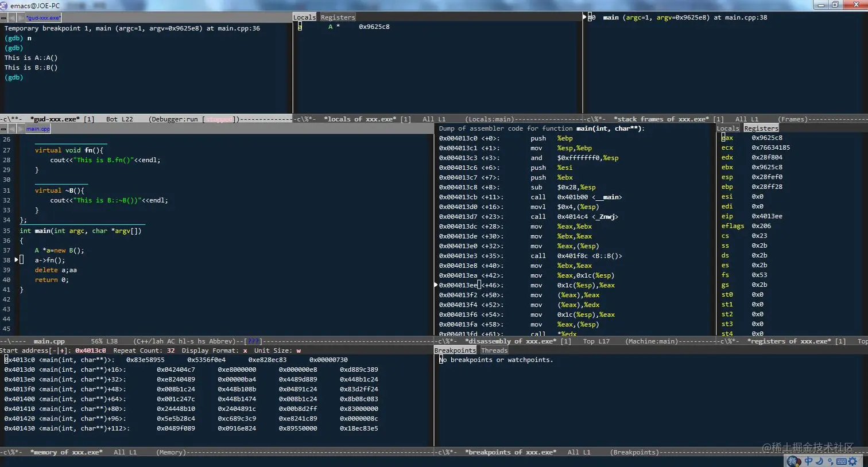Click local variable a value 0x9625c8

pos(374,27)
